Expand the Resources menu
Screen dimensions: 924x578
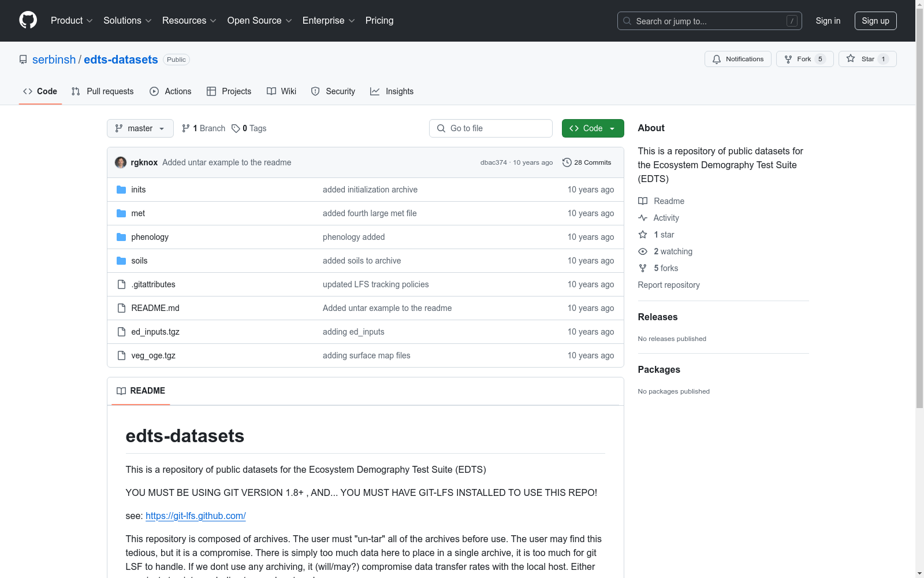click(x=189, y=21)
